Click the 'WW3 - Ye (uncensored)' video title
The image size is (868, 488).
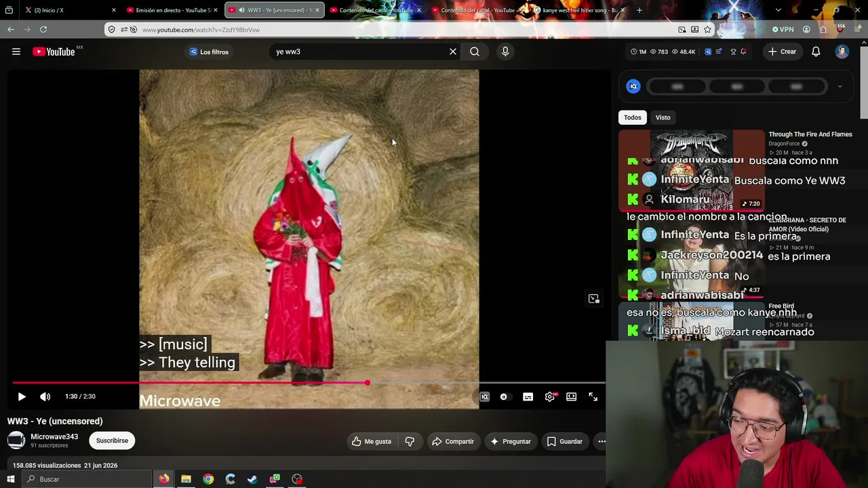point(55,421)
